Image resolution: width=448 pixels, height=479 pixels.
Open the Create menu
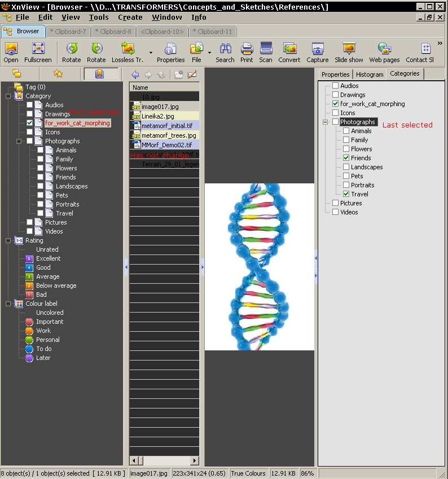tap(130, 17)
